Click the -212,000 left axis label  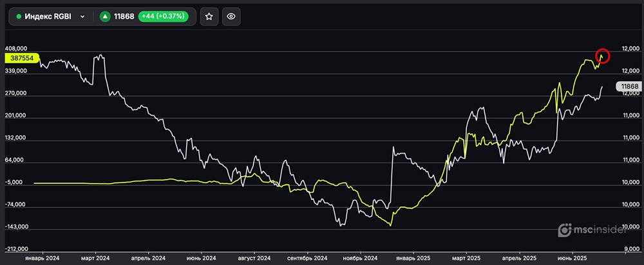click(15, 249)
